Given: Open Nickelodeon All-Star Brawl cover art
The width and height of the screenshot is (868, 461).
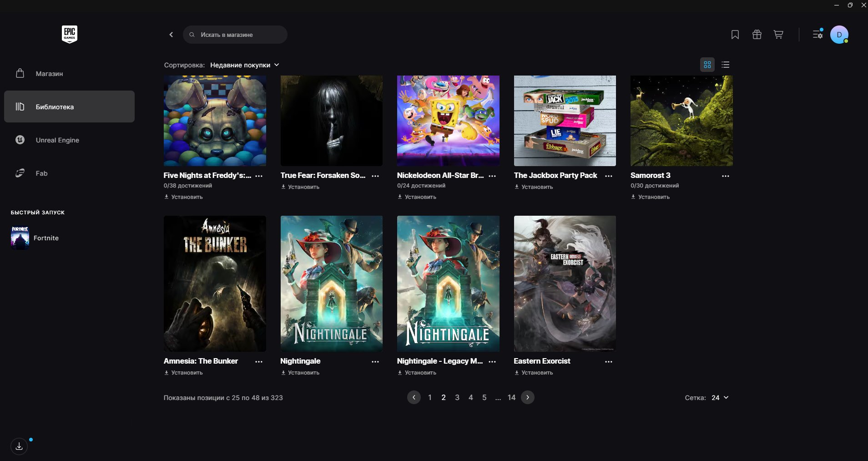Looking at the screenshot, I should 448,121.
